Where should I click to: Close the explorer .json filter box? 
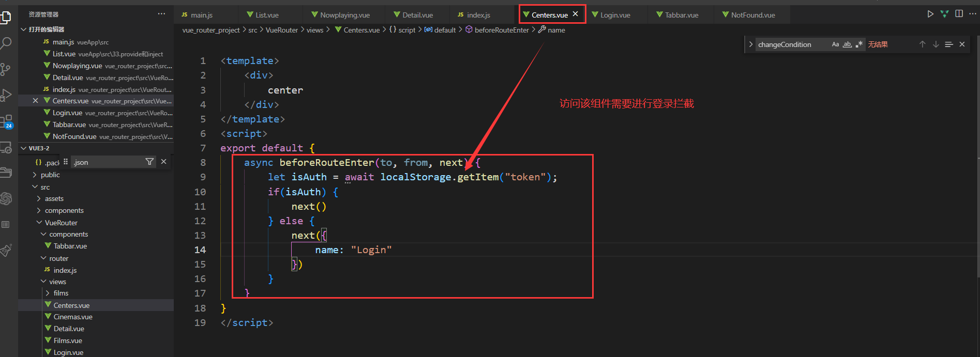click(x=163, y=162)
